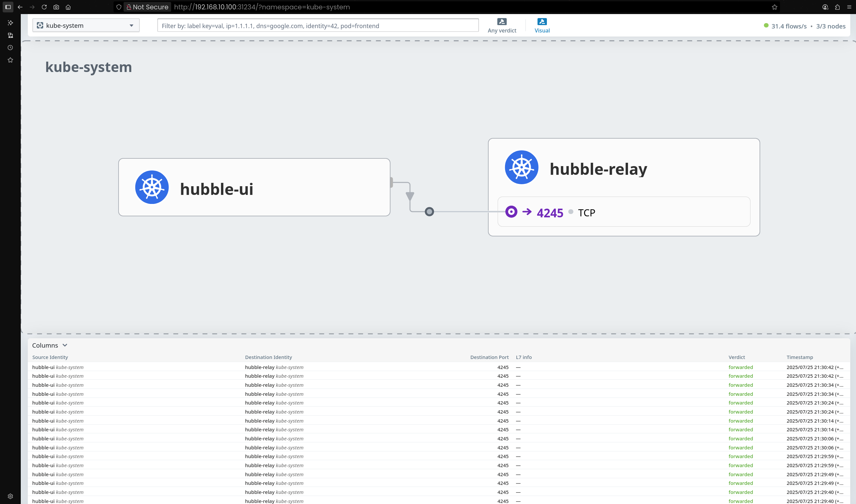
Task: Open the browser account icon
Action: [826, 7]
